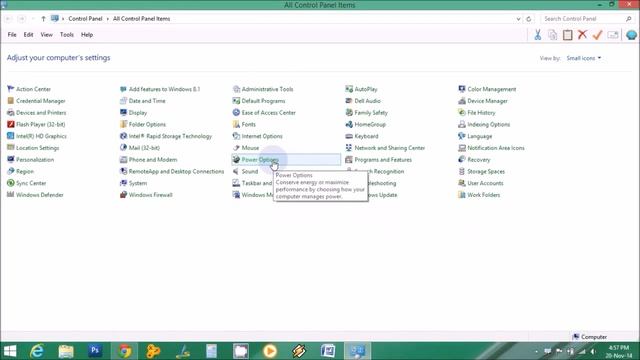Open the File menu

point(12,35)
